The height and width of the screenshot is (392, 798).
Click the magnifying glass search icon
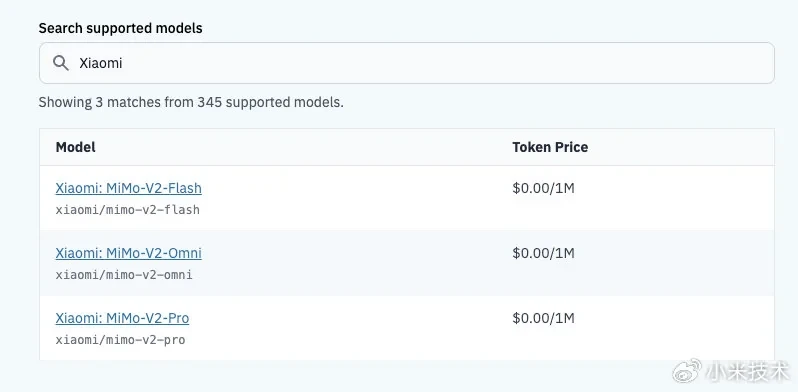coord(61,63)
